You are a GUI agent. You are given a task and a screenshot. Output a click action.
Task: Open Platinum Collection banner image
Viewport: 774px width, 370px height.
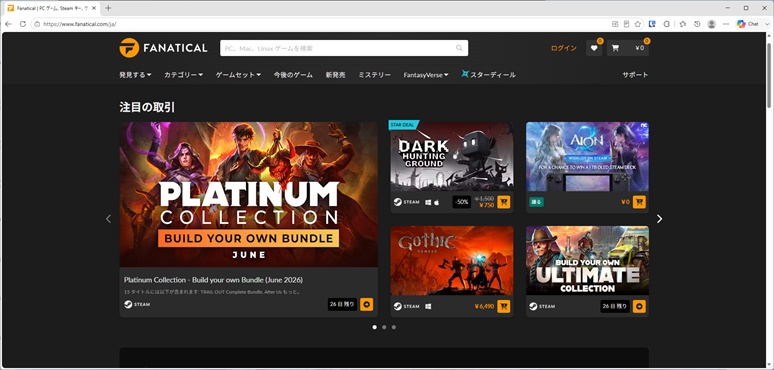[x=249, y=194]
